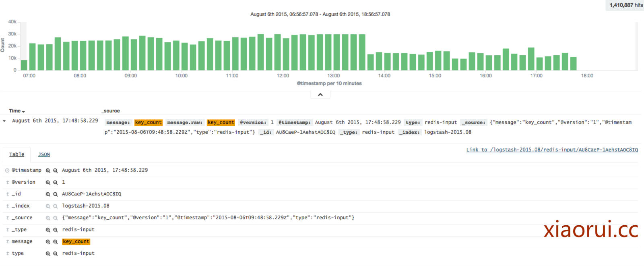
Task: Filter out the _type value with minus magnifier
Action: click(x=56, y=230)
